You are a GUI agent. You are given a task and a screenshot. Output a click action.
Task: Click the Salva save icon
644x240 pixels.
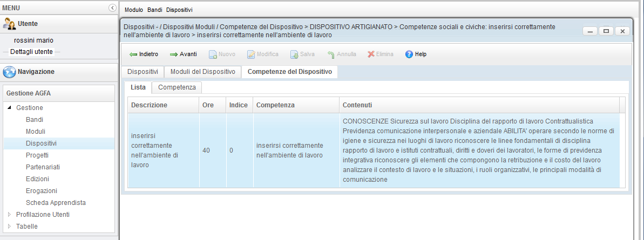click(294, 54)
